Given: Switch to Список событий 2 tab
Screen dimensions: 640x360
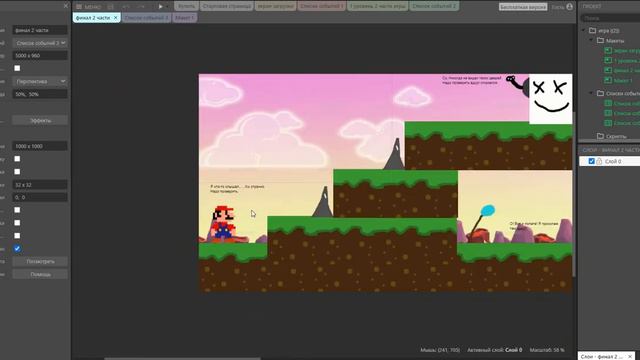Looking at the screenshot, I should 434,6.
